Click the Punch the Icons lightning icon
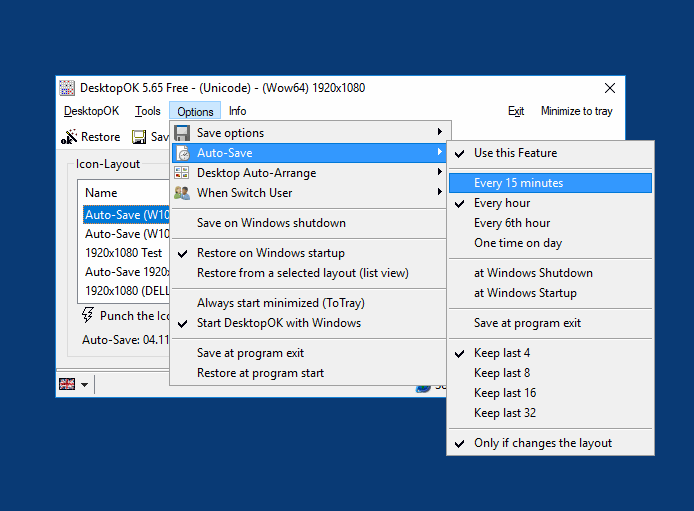 [x=88, y=316]
